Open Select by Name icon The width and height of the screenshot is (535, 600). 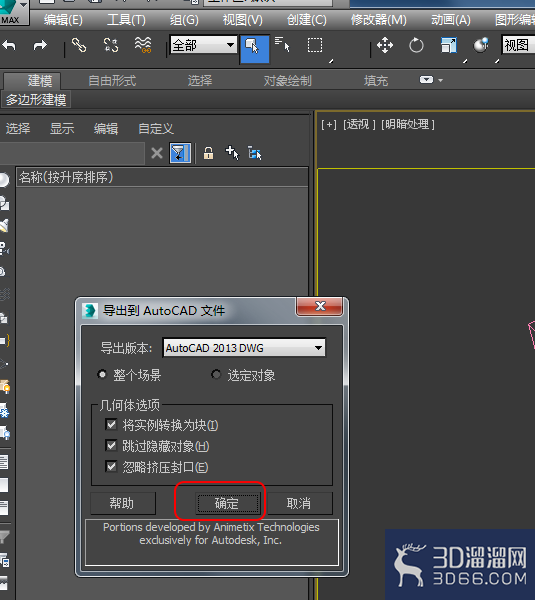coord(283,45)
